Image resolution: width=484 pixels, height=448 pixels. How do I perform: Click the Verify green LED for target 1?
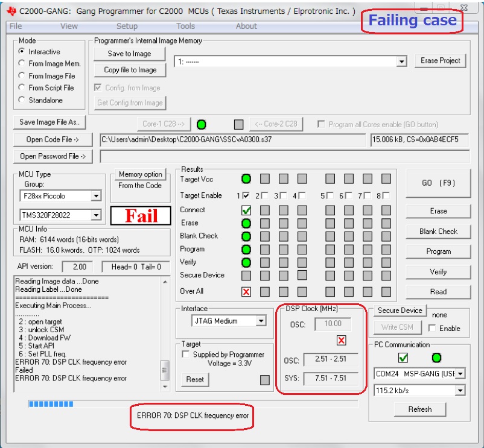point(246,263)
